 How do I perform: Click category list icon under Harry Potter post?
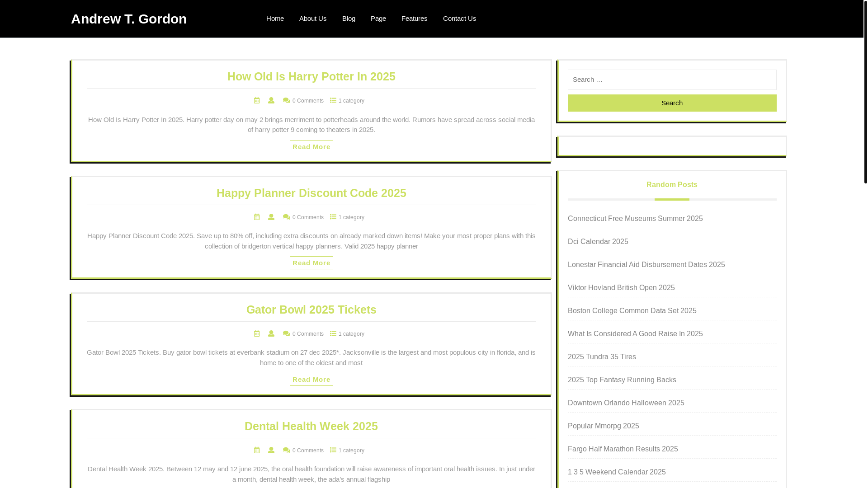point(333,100)
